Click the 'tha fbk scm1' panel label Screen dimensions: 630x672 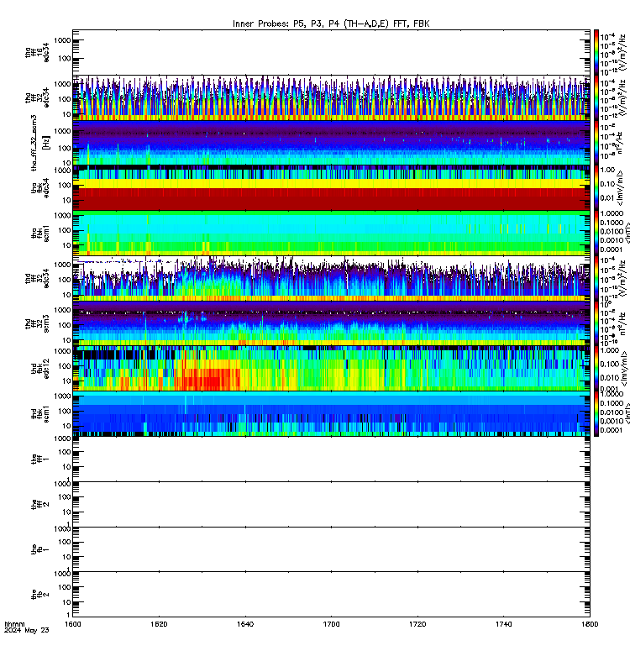point(39,234)
